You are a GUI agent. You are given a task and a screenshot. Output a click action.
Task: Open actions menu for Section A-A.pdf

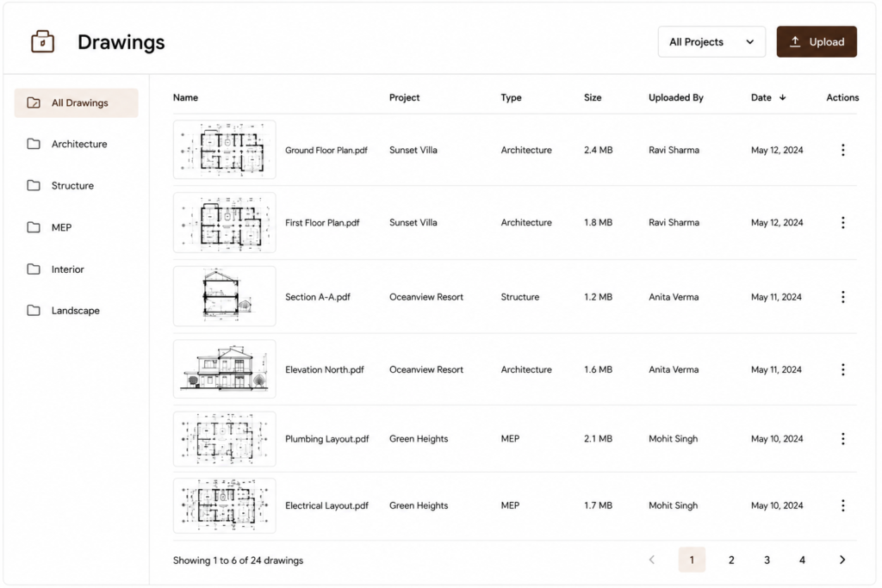point(842,297)
